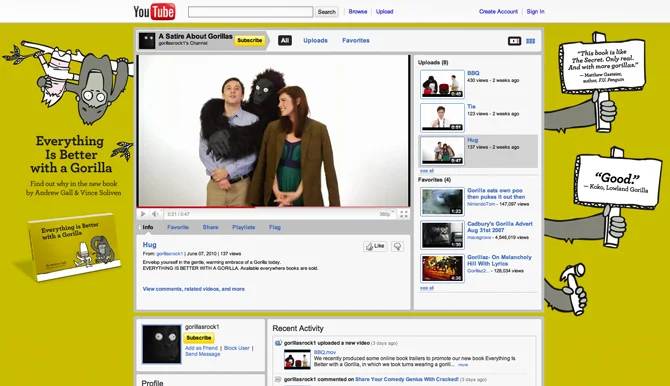Open the BBQ title link in Uploads
Image resolution: width=670 pixels, height=386 pixels.
473,73
